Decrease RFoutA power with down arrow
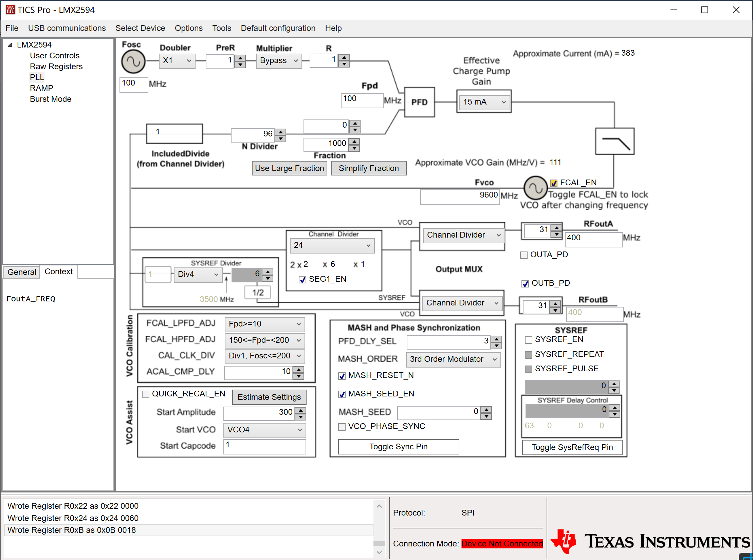 click(x=556, y=235)
